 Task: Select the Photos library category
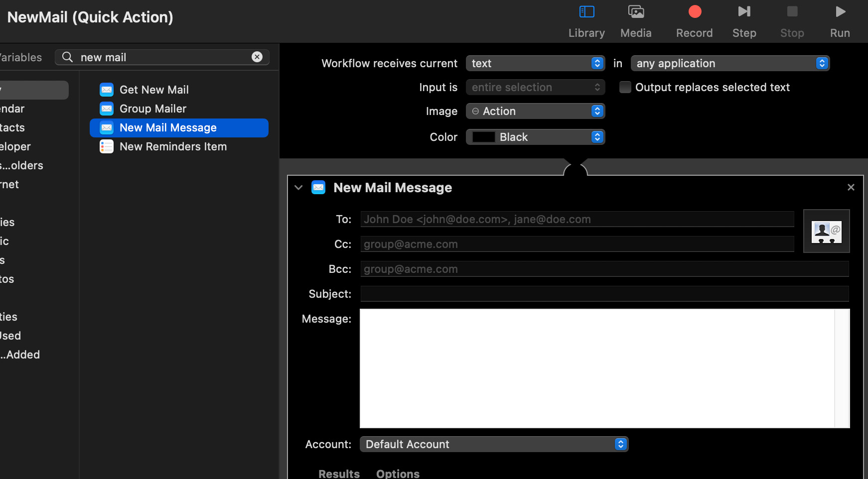[7, 279]
